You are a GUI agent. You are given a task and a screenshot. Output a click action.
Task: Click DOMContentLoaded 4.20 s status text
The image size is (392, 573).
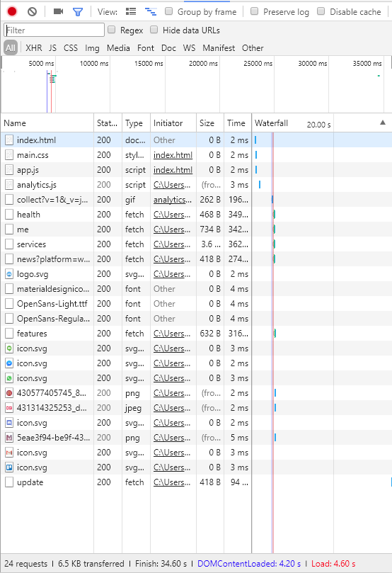coord(249,564)
